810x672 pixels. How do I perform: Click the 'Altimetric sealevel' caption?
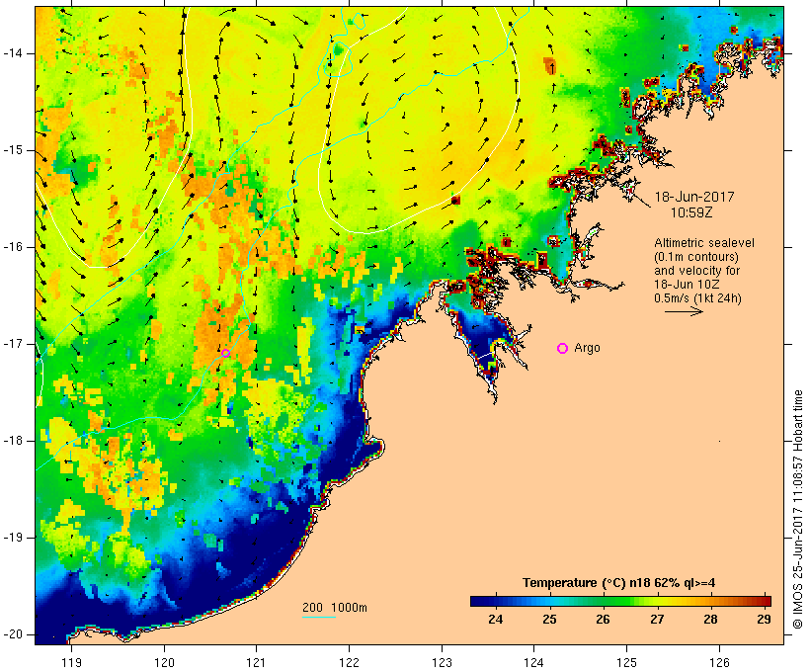[x=704, y=243]
